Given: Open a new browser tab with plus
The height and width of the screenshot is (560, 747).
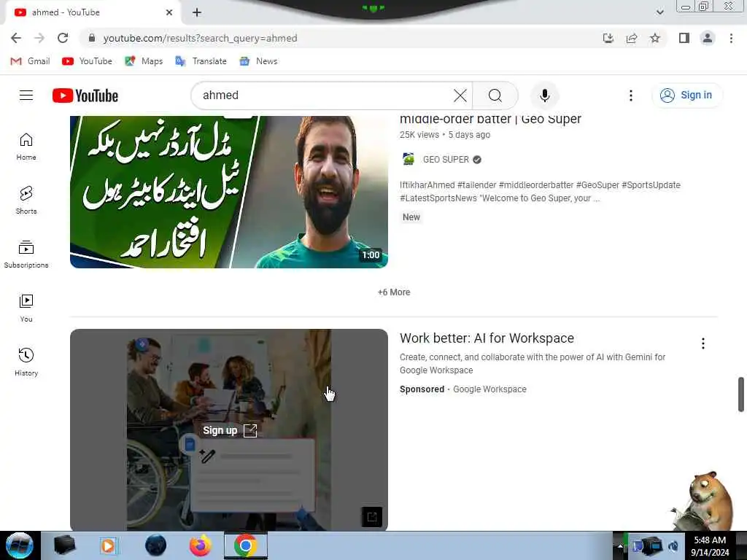Looking at the screenshot, I should coord(197,13).
